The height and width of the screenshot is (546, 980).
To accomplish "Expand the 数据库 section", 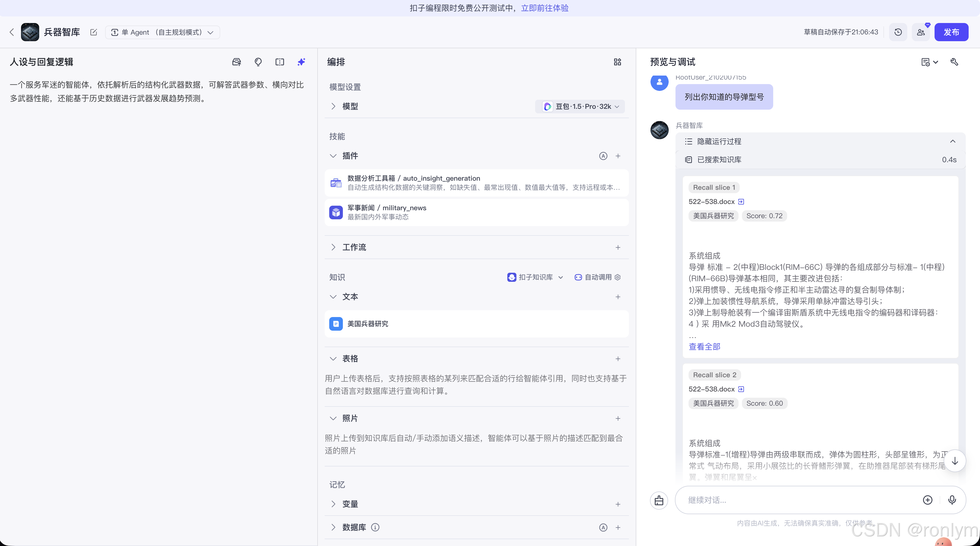I will point(333,527).
